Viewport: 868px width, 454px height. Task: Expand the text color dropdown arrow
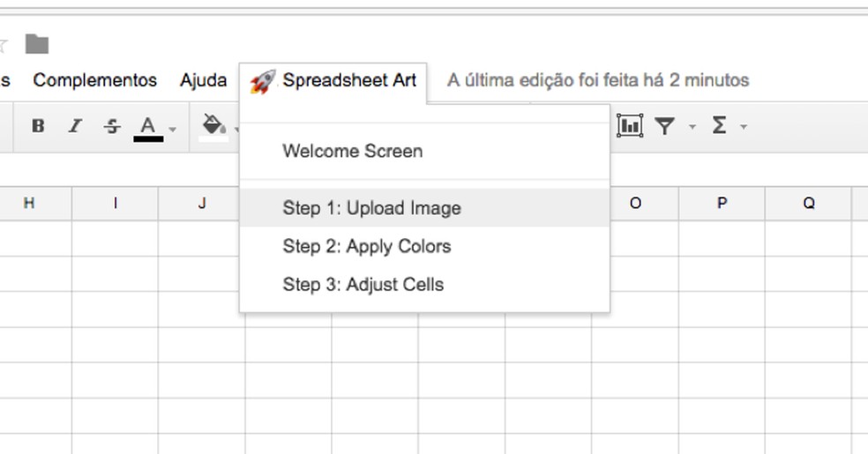click(x=173, y=129)
